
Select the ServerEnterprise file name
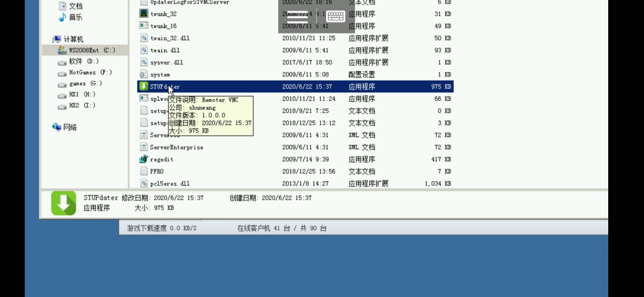coord(177,147)
